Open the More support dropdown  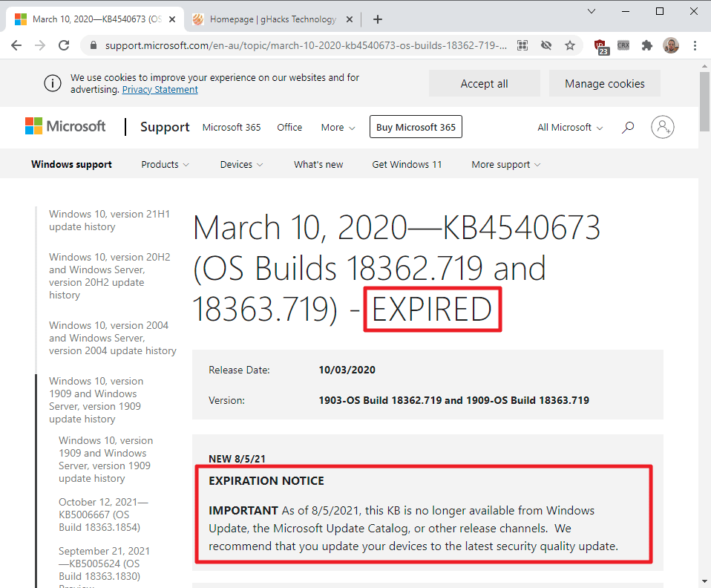pos(505,164)
